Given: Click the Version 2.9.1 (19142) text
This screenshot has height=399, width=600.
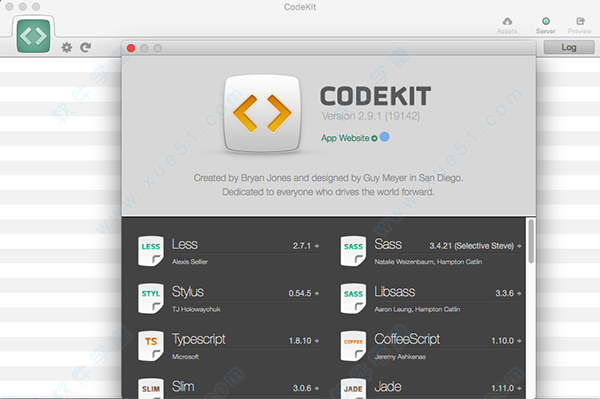Looking at the screenshot, I should coord(370,116).
